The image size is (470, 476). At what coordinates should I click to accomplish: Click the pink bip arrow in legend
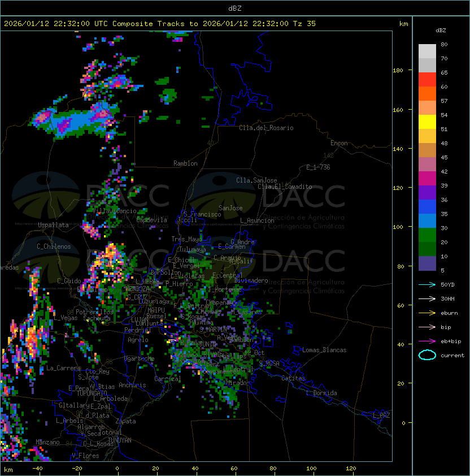point(427,327)
